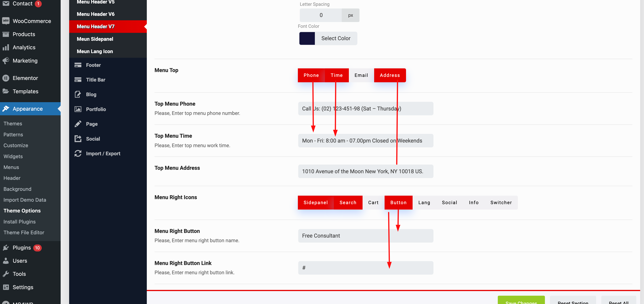Toggle Button in Menu Right Icons
Viewport: 644px width, 304px height.
pyautogui.click(x=398, y=202)
